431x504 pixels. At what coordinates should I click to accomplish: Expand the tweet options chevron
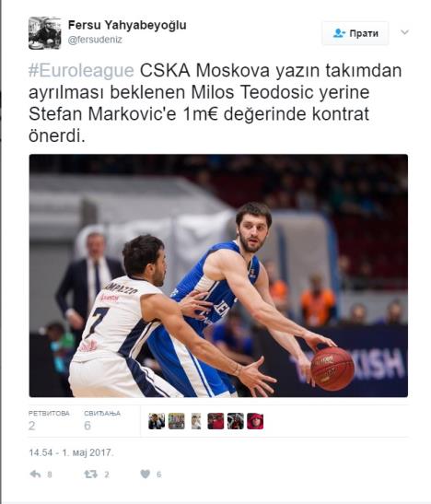[x=404, y=32]
